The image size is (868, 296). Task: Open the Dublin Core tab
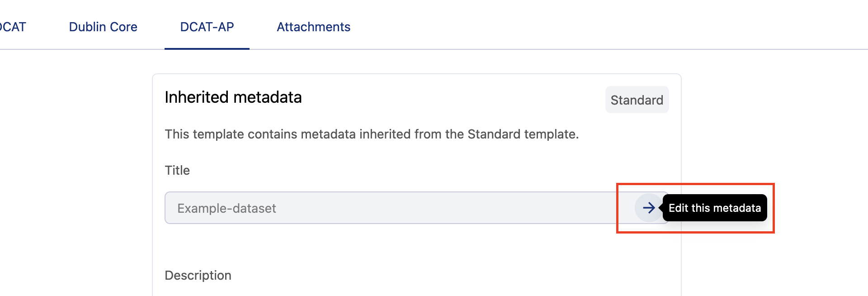103,27
